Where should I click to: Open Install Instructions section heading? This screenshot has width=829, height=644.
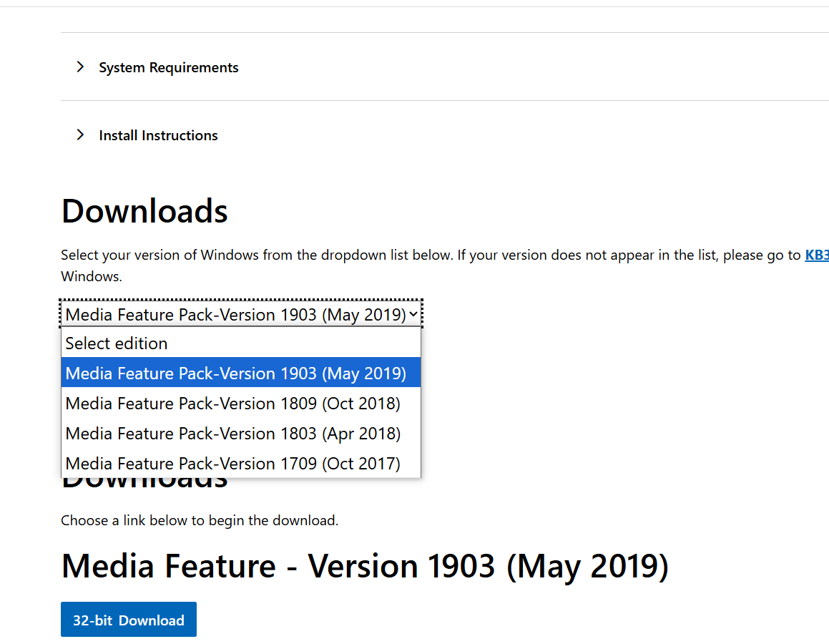tap(158, 135)
